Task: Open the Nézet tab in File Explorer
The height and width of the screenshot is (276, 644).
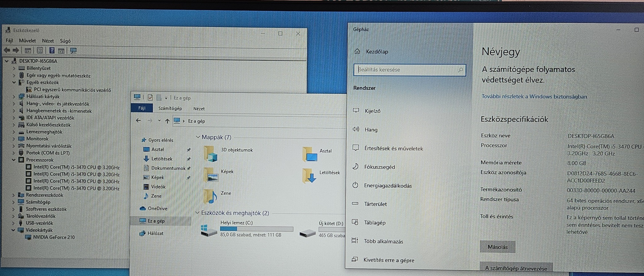Action: click(x=199, y=108)
